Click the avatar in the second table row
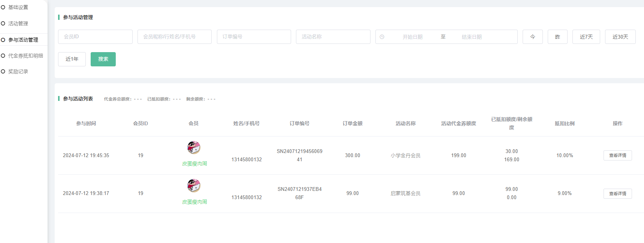This screenshot has width=644, height=243. pyautogui.click(x=194, y=186)
